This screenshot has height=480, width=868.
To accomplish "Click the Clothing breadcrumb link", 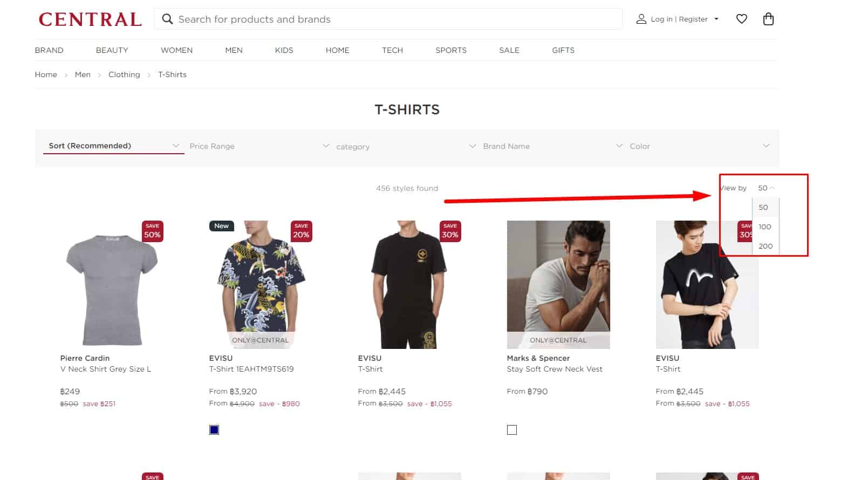I will coord(124,74).
